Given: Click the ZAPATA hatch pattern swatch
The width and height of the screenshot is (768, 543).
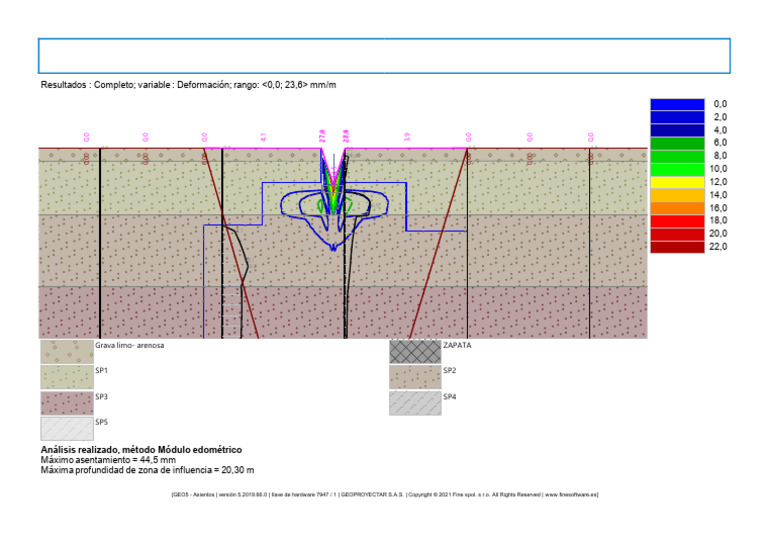Looking at the screenshot, I should 415,352.
